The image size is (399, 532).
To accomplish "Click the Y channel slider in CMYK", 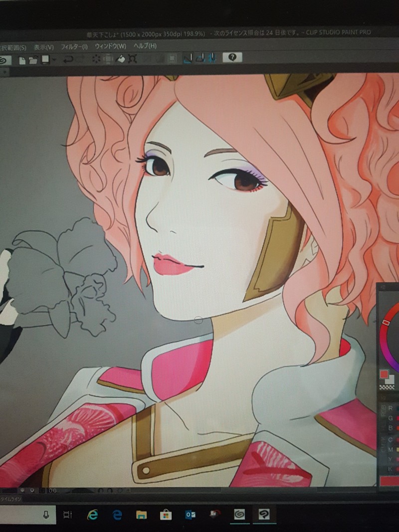I will 397,459.
